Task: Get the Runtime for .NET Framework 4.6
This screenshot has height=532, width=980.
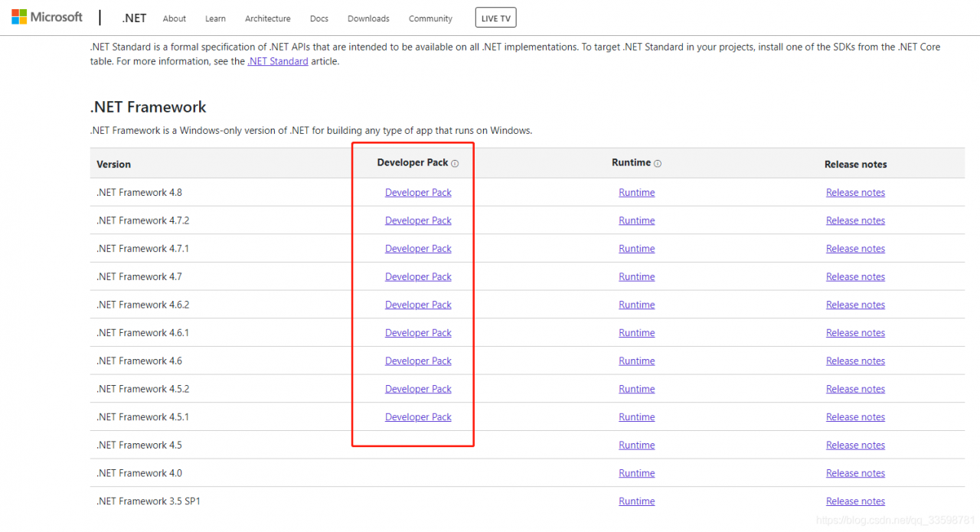Action: [637, 361]
